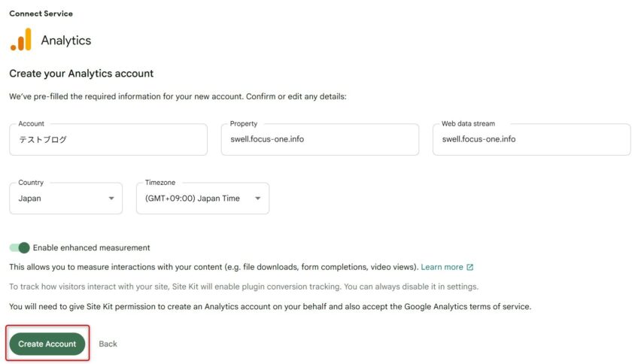Expand the Country dropdown arrow
635x364 pixels.
pyautogui.click(x=111, y=199)
